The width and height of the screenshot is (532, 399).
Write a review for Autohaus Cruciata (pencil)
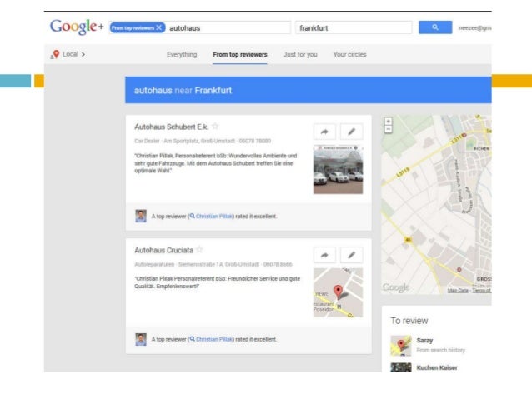(x=352, y=255)
